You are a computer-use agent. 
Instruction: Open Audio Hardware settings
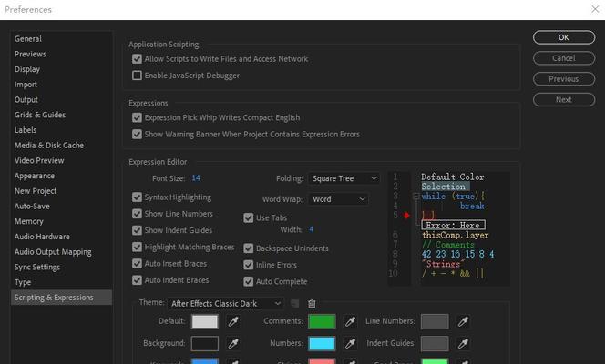tap(42, 237)
